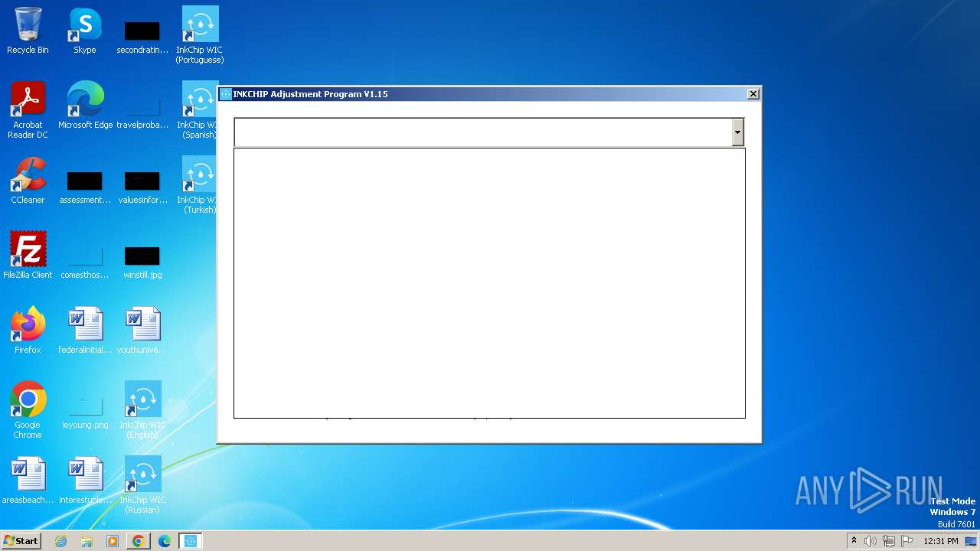Open Chrome from the taskbar

click(x=139, y=541)
